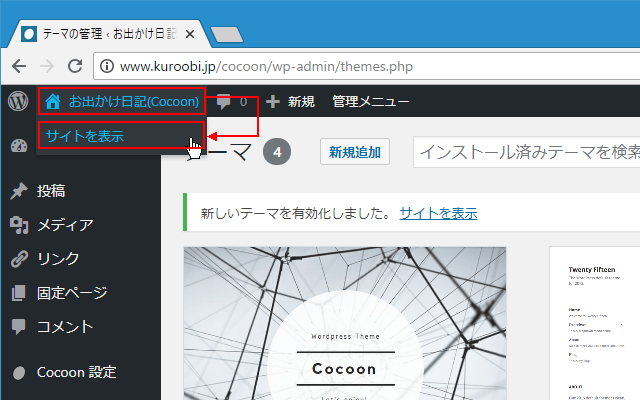The image size is (640, 400).
Task: Click the リンク chain icon
Action: pyautogui.click(x=19, y=259)
